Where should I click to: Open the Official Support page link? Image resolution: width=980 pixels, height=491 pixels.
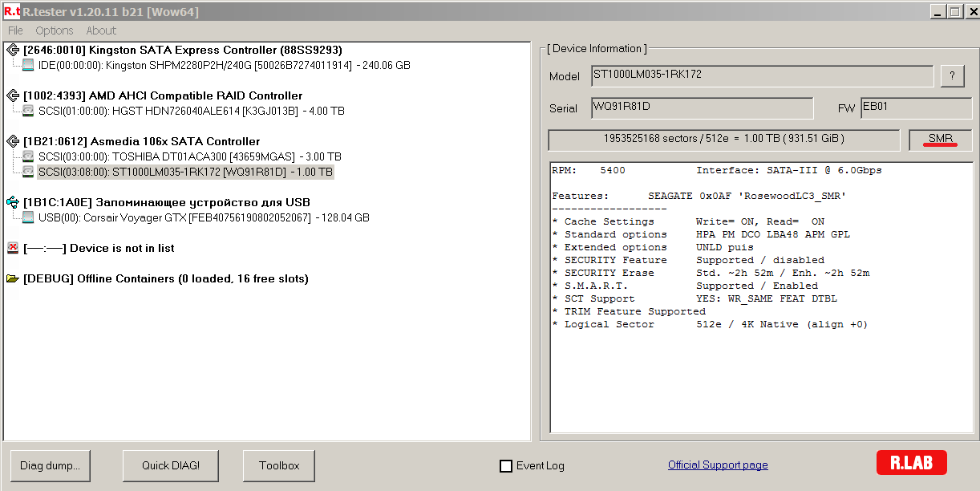pos(718,465)
